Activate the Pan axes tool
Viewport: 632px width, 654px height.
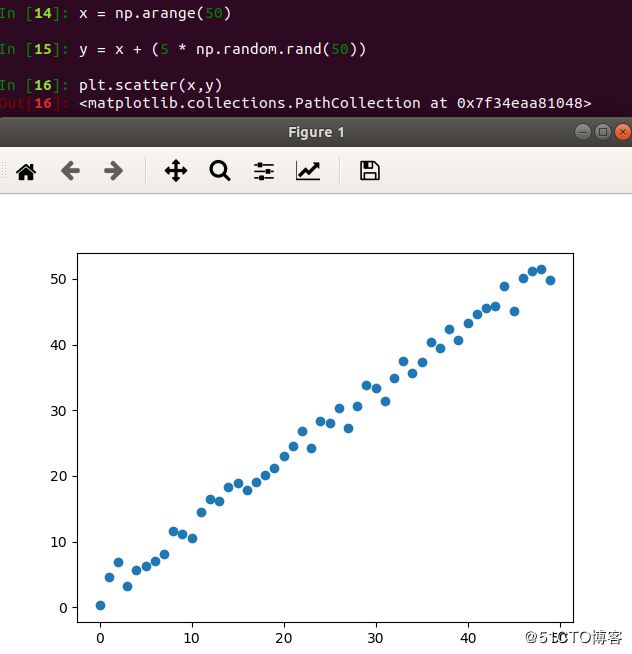tap(176, 171)
